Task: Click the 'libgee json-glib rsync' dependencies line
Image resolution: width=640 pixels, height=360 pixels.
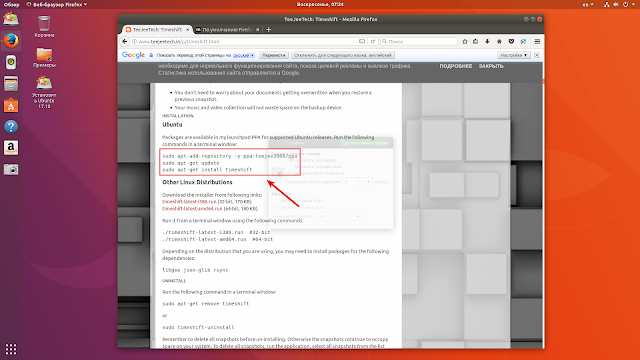Action: 195,270
